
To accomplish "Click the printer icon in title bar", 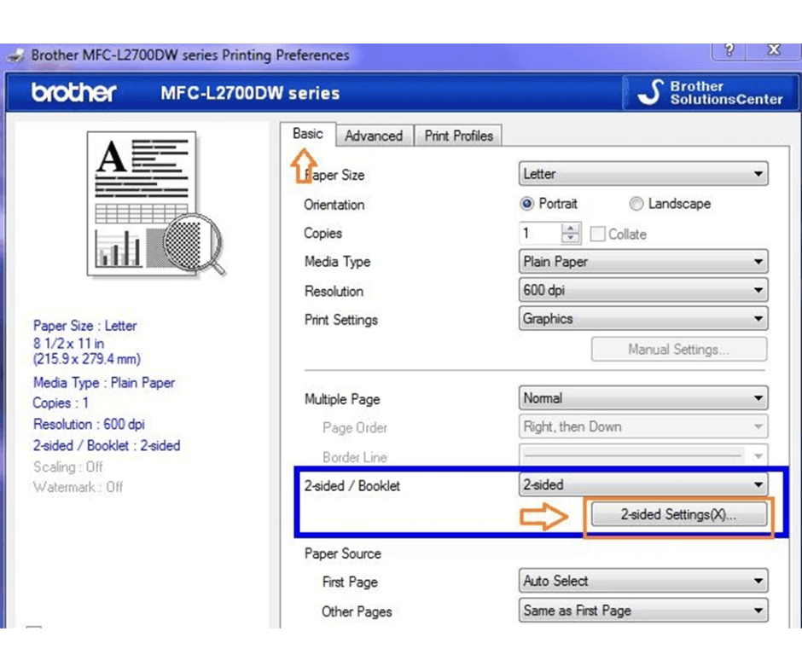I will pos(16,55).
